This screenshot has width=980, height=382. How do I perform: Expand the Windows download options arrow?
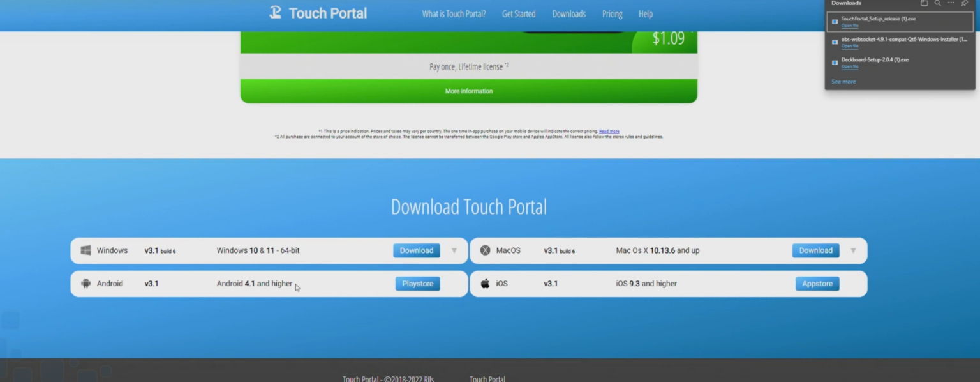coord(454,250)
